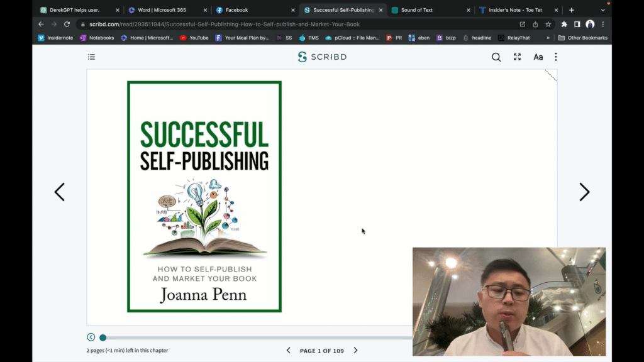Open the Scribd search magnifier
644x362 pixels.
(x=496, y=57)
